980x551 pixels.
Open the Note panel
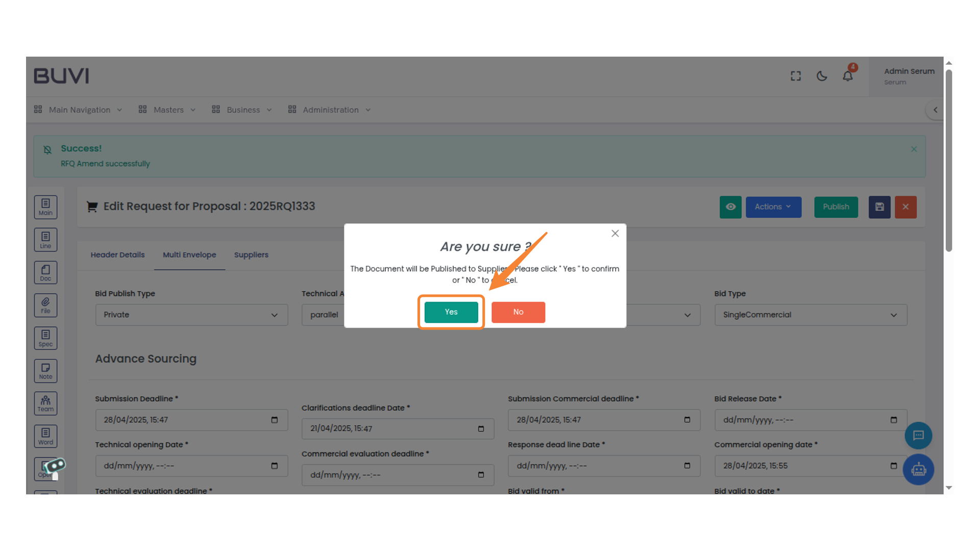[45, 370]
